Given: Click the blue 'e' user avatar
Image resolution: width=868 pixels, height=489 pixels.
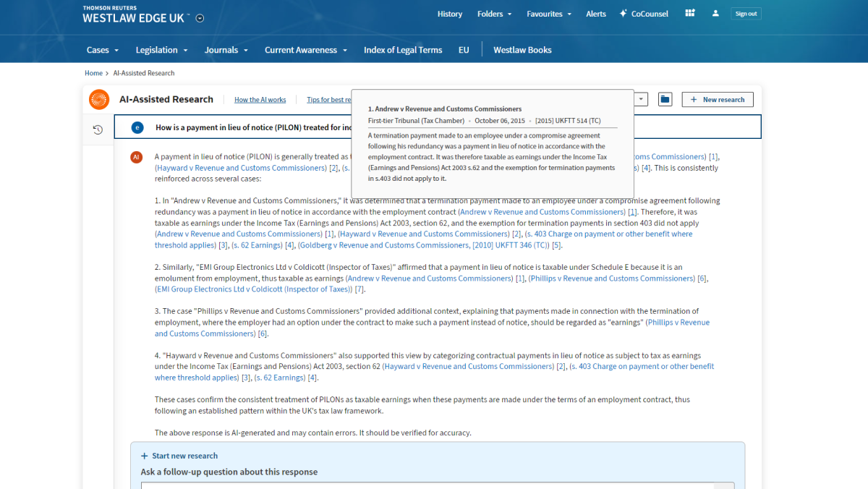Looking at the screenshot, I should 137,127.
